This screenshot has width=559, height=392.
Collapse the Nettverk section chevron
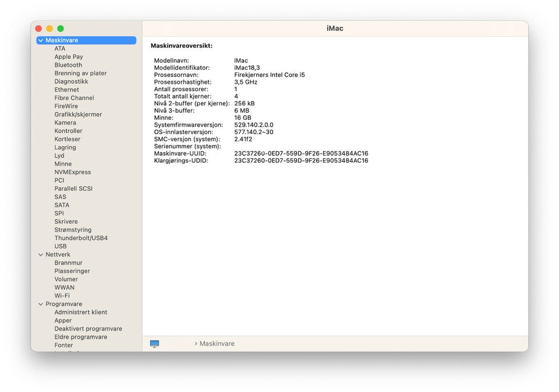pyautogui.click(x=41, y=255)
